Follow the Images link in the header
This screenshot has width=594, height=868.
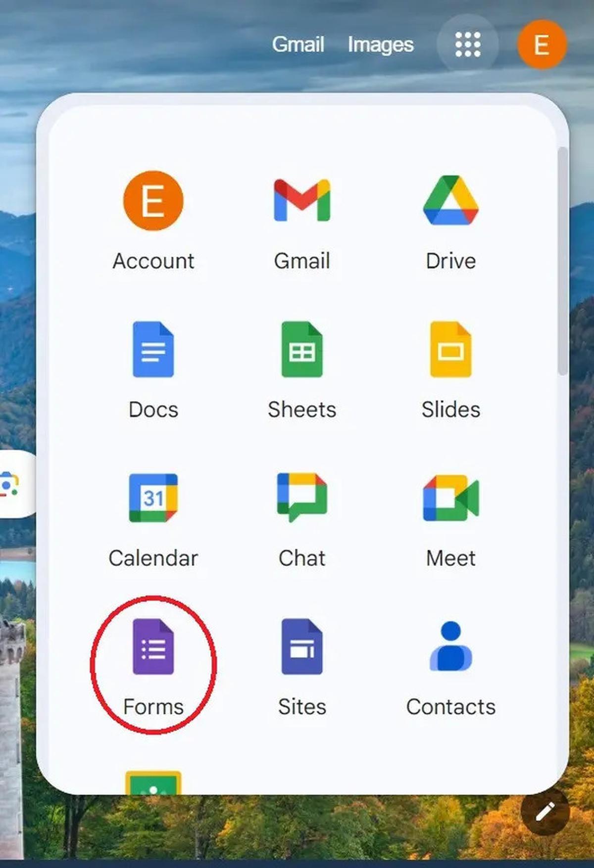click(380, 45)
